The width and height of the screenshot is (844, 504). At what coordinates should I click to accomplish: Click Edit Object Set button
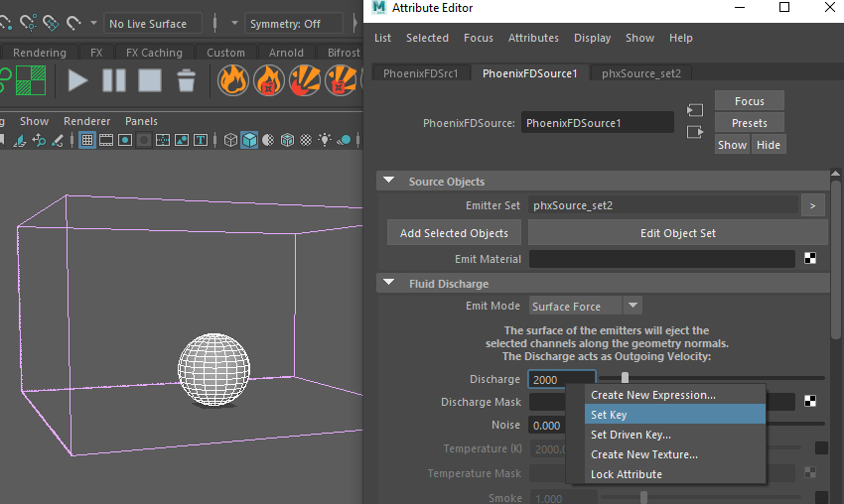677,233
